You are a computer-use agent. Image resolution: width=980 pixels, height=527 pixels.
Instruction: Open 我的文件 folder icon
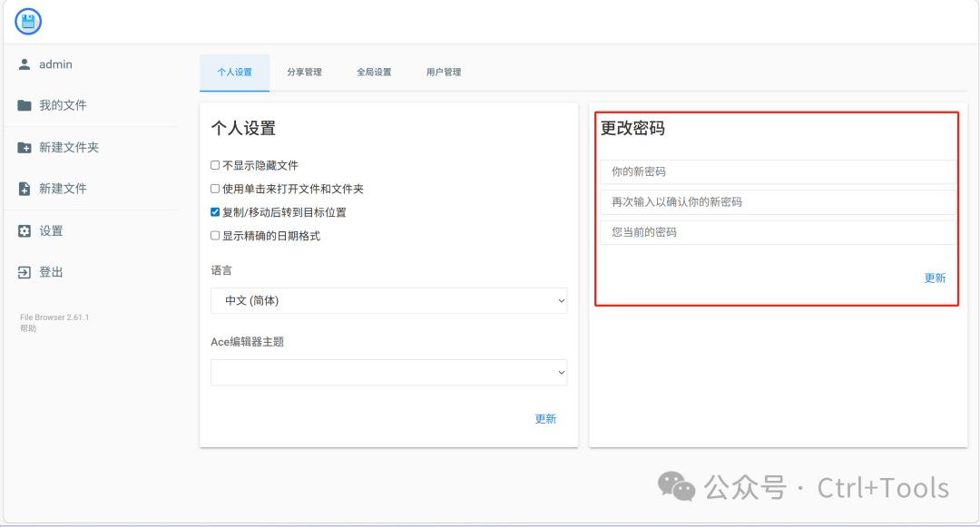pos(24,106)
